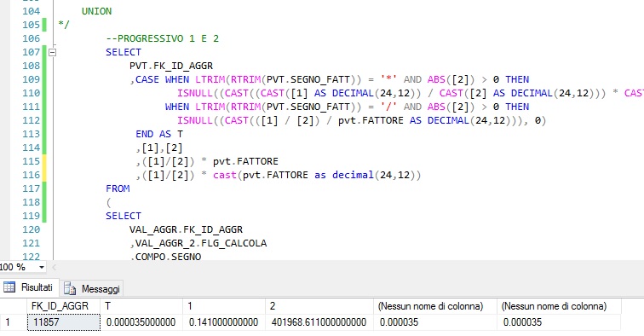Collapse the SELECT block at line 107
Image resolution: width=644 pixels, height=336 pixels.
(52, 52)
